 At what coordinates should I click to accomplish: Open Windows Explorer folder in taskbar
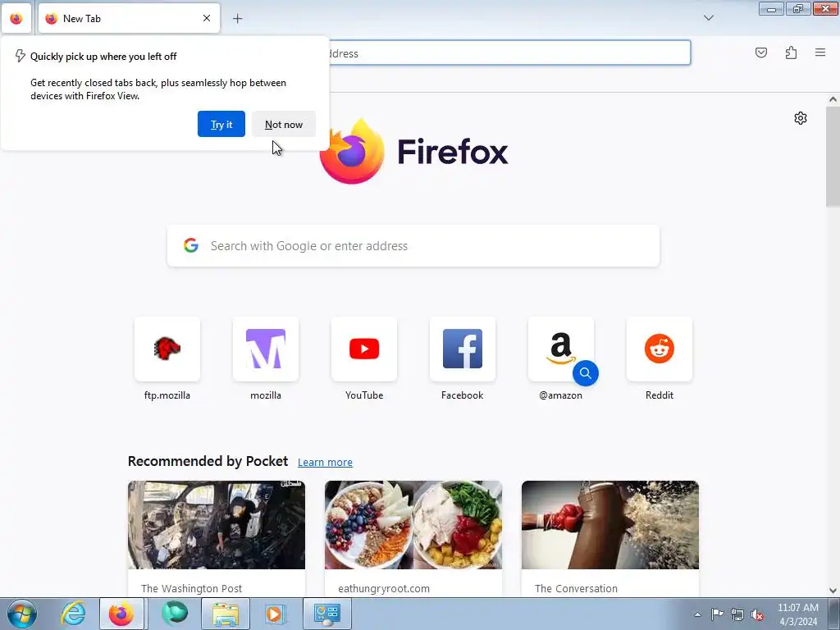coord(226,614)
